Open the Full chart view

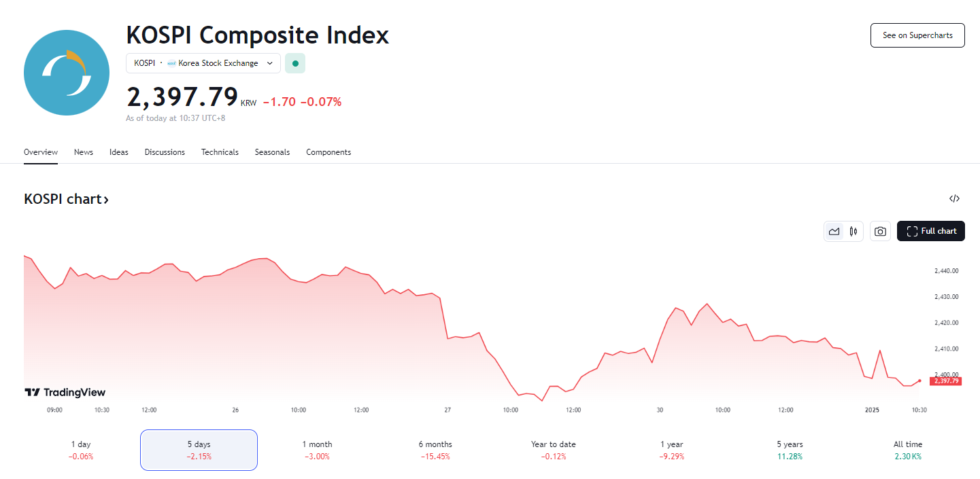click(930, 232)
